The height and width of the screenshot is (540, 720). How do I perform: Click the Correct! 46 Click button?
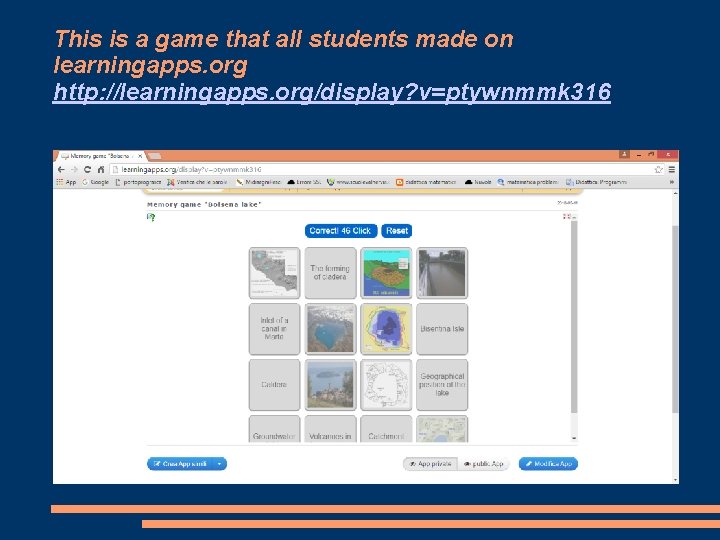(341, 231)
